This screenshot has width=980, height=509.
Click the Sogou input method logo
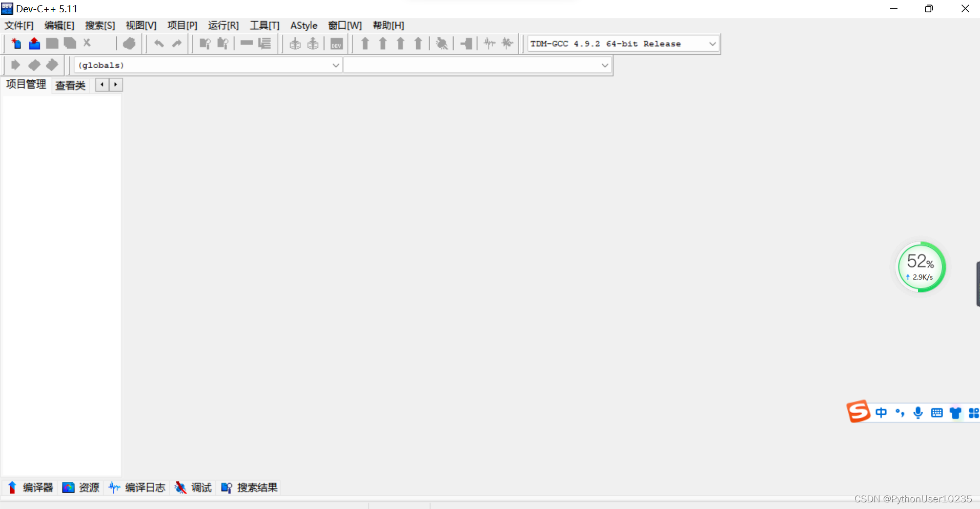coord(859,411)
